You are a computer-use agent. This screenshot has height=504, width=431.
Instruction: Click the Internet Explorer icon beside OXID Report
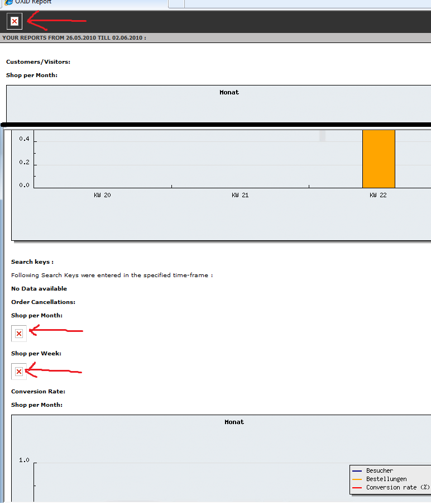pyautogui.click(x=8, y=2)
